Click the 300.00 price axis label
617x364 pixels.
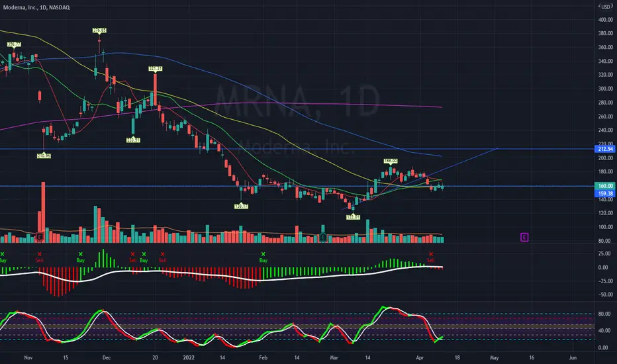[605, 89]
